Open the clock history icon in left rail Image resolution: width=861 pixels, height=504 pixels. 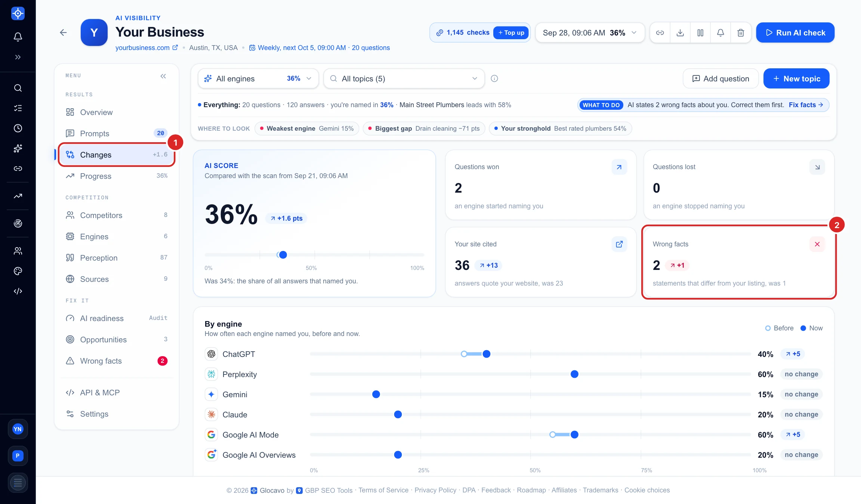[x=18, y=128]
